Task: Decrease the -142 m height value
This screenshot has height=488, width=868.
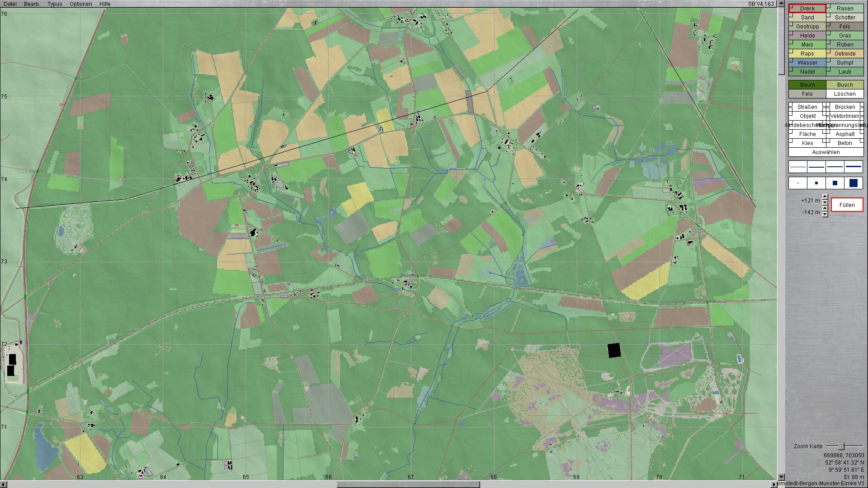Action: click(825, 215)
